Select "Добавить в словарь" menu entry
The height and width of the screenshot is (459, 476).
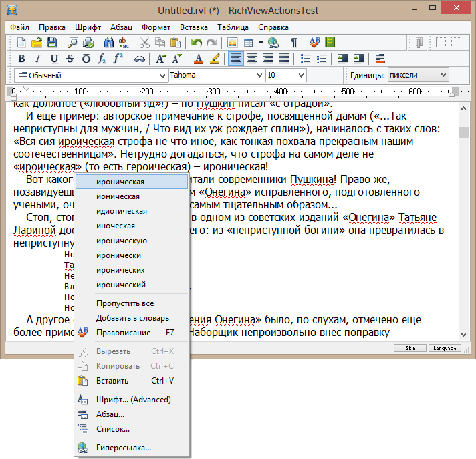pos(132,318)
